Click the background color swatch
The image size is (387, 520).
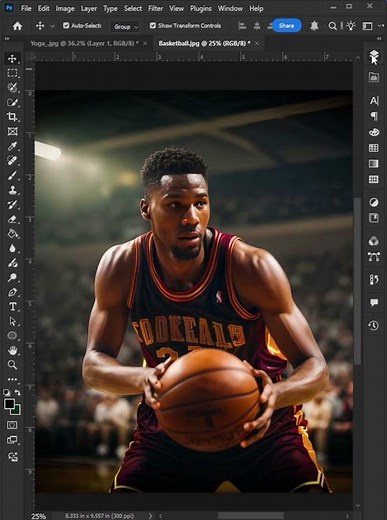point(17,411)
